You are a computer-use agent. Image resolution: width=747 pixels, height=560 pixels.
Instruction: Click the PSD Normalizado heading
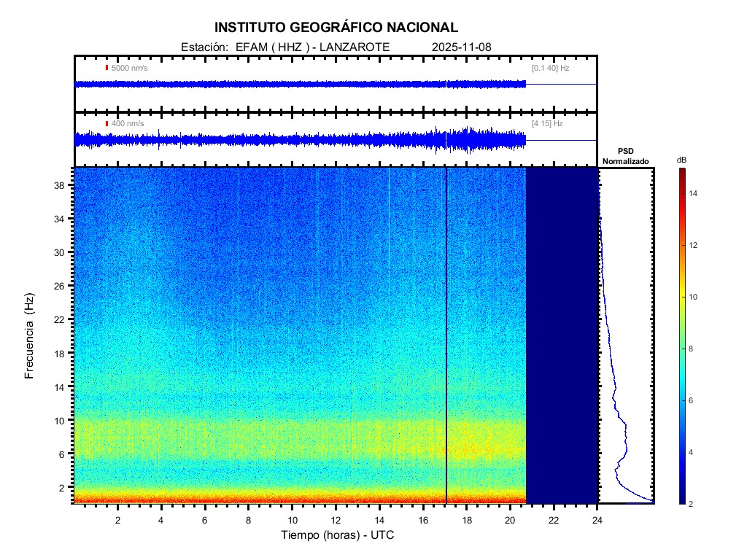625,156
